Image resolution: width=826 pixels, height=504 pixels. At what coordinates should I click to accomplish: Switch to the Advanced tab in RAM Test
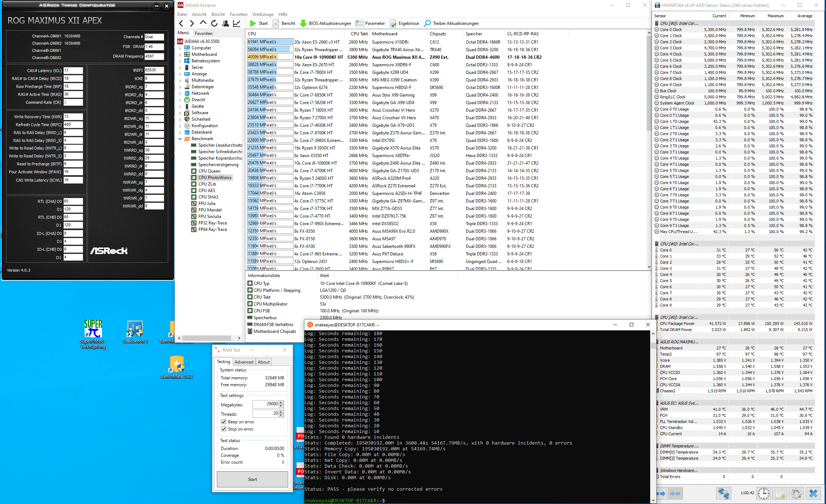(x=244, y=362)
